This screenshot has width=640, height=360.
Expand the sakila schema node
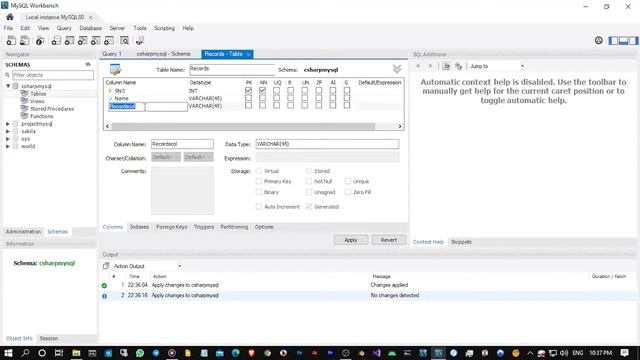[x=8, y=131]
